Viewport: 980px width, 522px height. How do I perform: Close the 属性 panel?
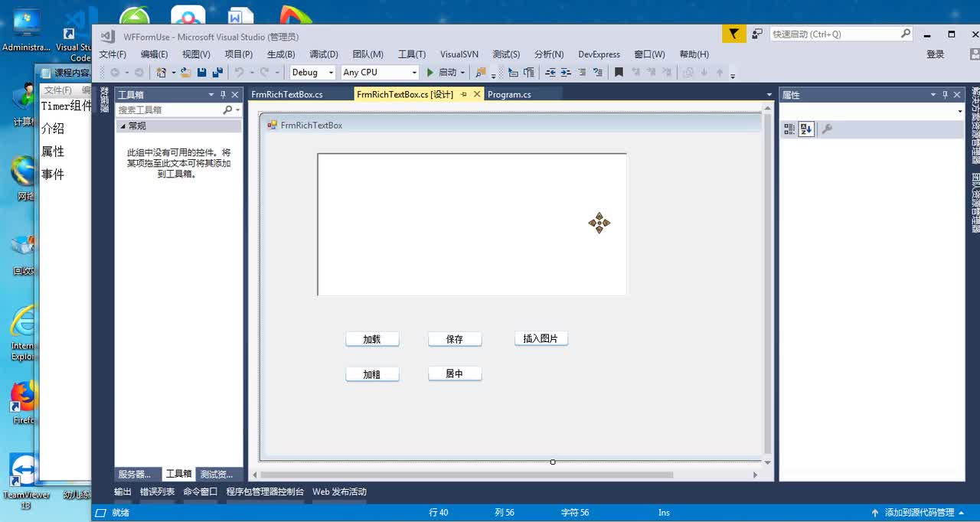(x=957, y=95)
